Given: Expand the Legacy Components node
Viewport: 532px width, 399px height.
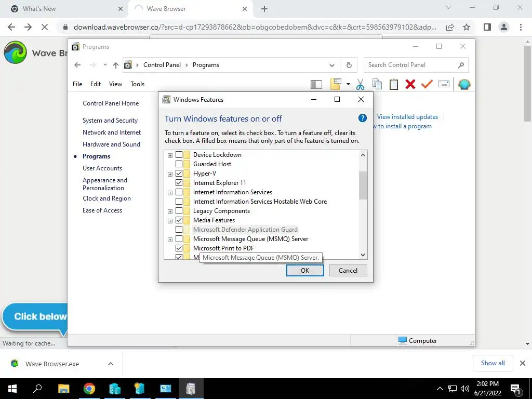Looking at the screenshot, I should [170, 211].
